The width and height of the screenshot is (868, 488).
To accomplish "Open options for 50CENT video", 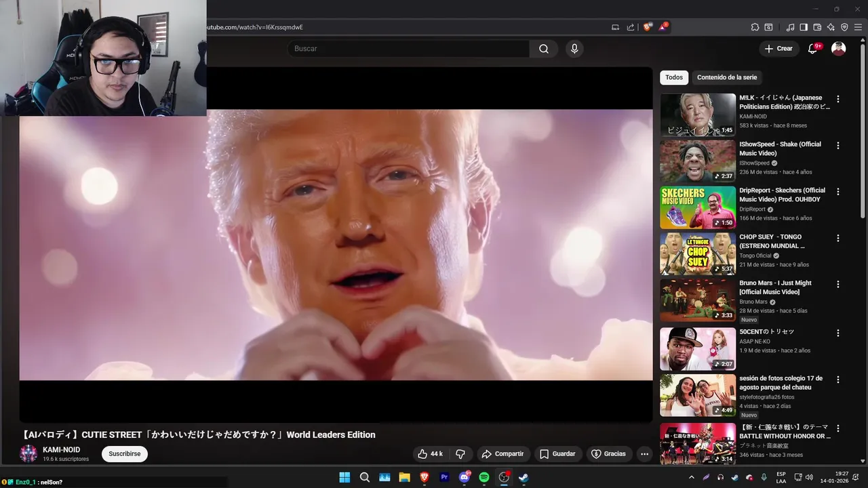I will point(837,333).
